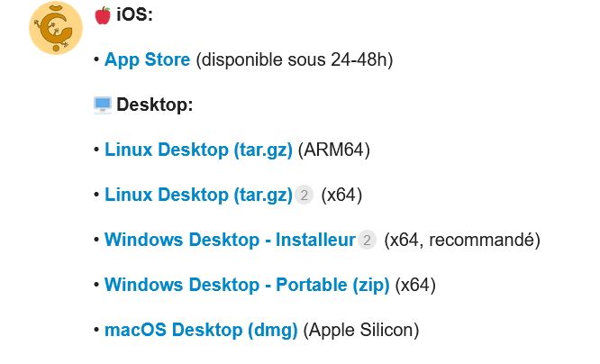
Task: Open the Windows Desktop - Portable (zip) link
Action: [x=247, y=285]
